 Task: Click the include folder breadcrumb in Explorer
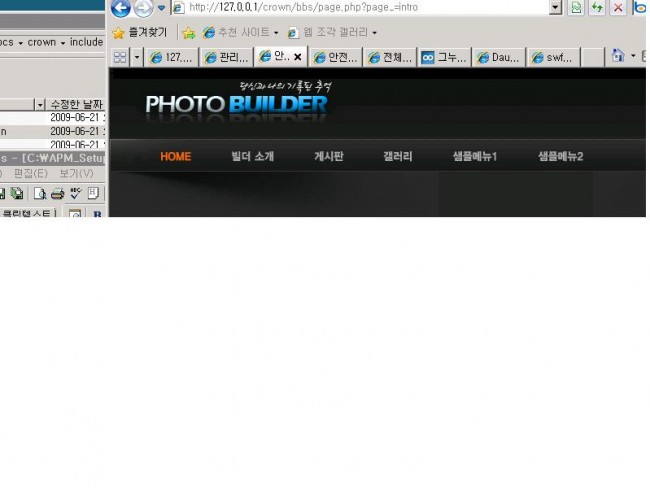(x=86, y=42)
